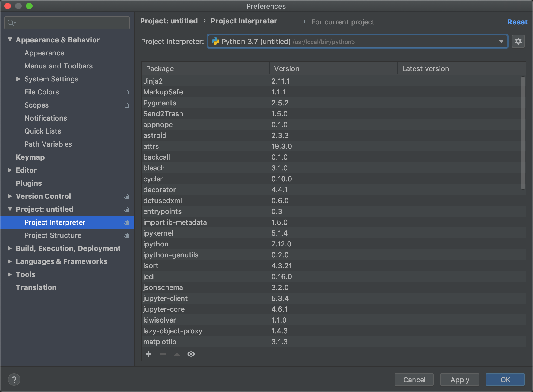Open the Plugins settings page

click(x=29, y=183)
